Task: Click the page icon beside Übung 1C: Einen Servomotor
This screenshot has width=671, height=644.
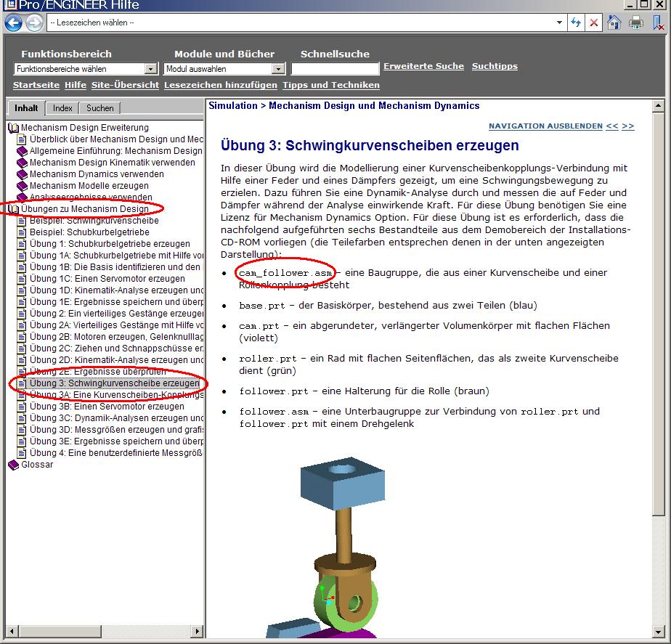Action: click(x=21, y=278)
